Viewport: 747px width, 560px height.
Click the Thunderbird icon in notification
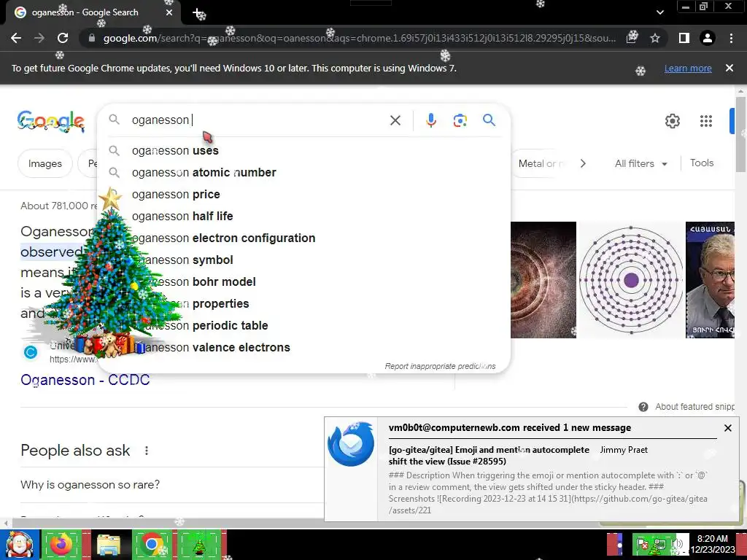pyautogui.click(x=351, y=444)
